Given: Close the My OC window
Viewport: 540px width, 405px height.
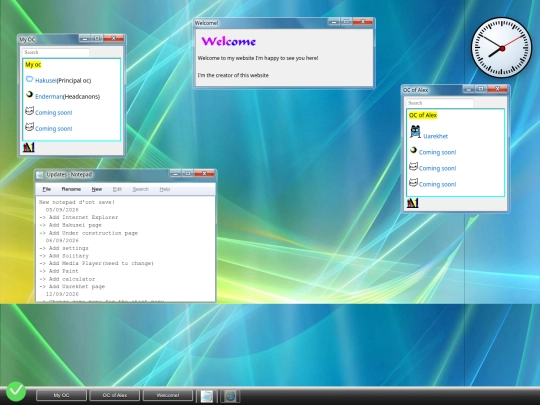Looking at the screenshot, I should pos(113,38).
